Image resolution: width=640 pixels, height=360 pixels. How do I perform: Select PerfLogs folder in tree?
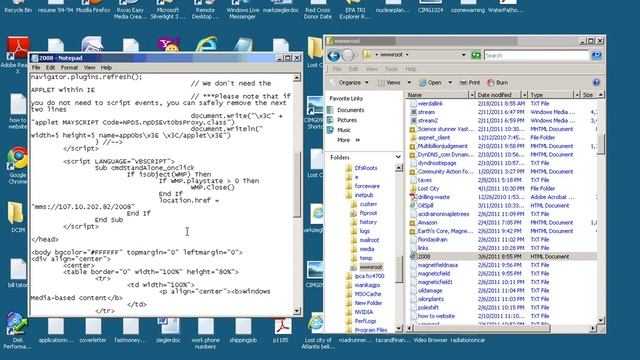[361, 321]
